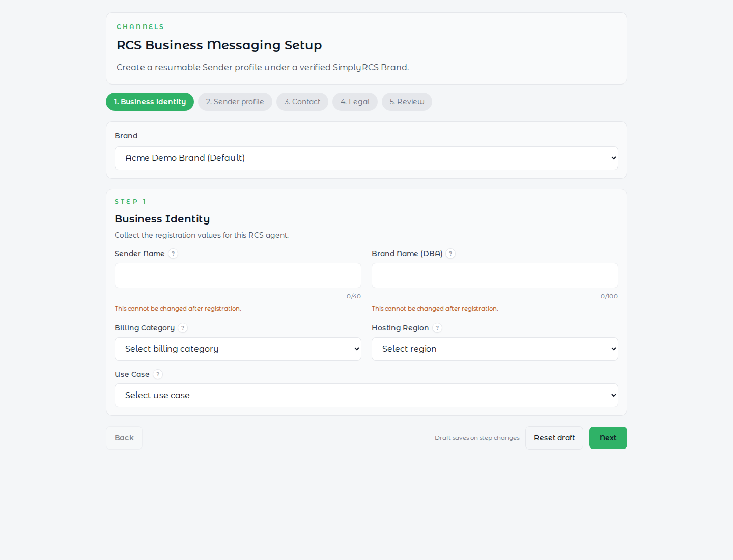Open the Sender Name help tooltip icon

[173, 254]
